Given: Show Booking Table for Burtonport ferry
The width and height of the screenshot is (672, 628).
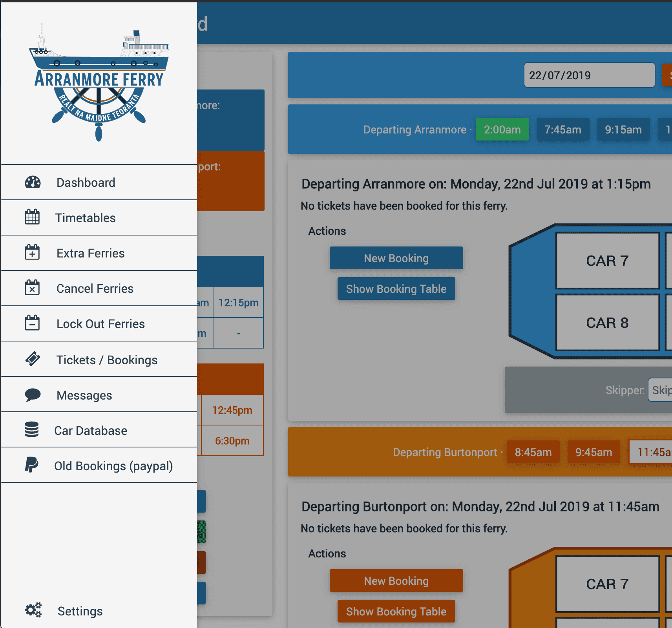Looking at the screenshot, I should click(x=396, y=611).
